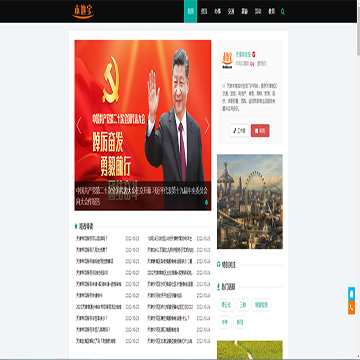Click the red verified badge beside profile name
Screen dimensions: 360x360
[254, 54]
